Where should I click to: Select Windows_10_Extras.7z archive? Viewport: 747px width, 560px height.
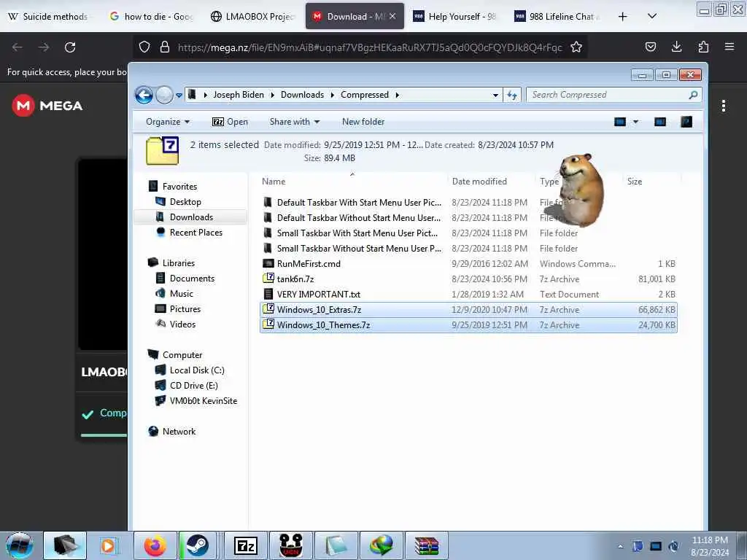pyautogui.click(x=468, y=309)
